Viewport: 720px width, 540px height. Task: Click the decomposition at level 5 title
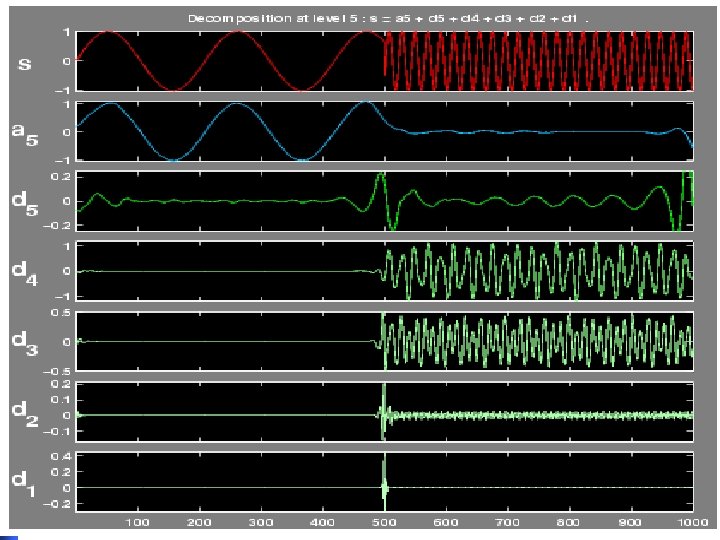(x=388, y=19)
